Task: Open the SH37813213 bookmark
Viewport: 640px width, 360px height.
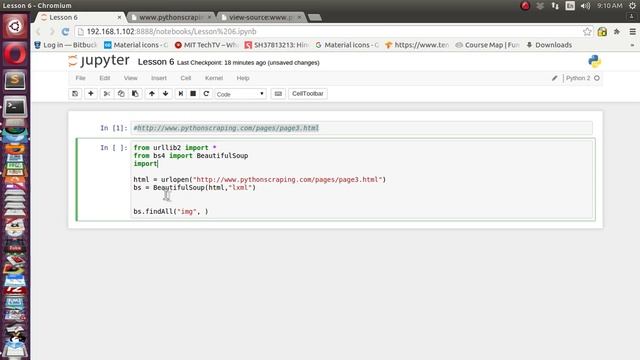Action: click(277, 45)
